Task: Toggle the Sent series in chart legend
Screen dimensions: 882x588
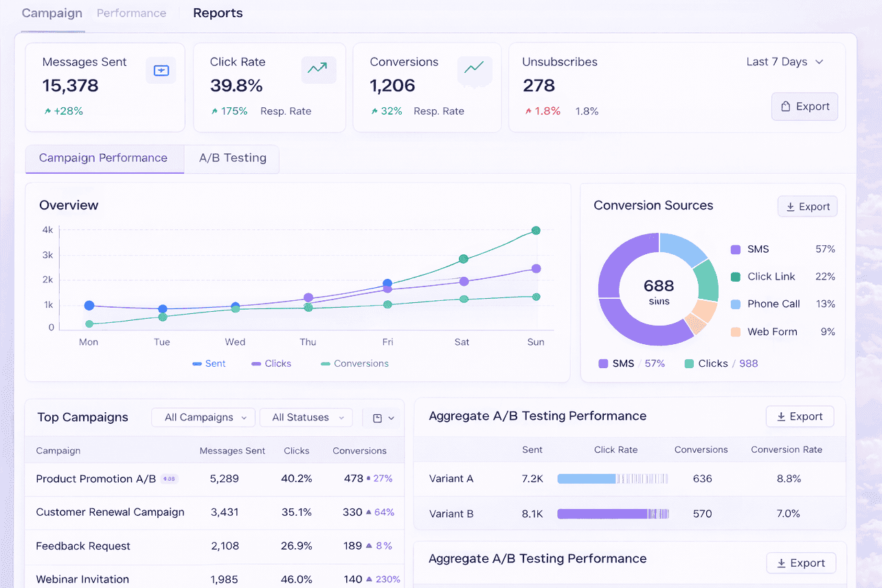Action: pos(209,363)
